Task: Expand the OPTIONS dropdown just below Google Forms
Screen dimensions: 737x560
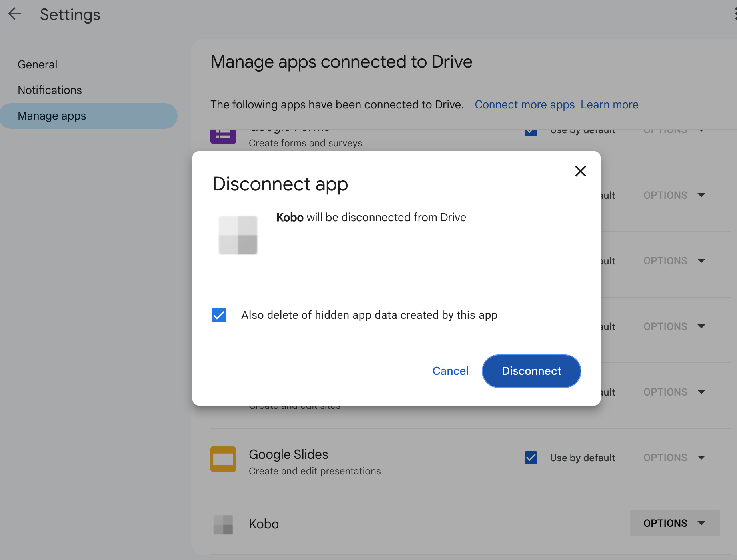Action: [x=675, y=195]
